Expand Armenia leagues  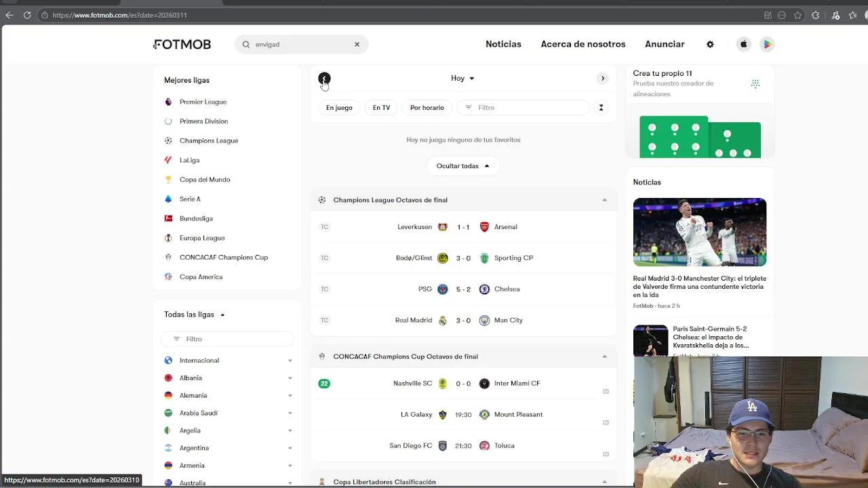(x=290, y=466)
